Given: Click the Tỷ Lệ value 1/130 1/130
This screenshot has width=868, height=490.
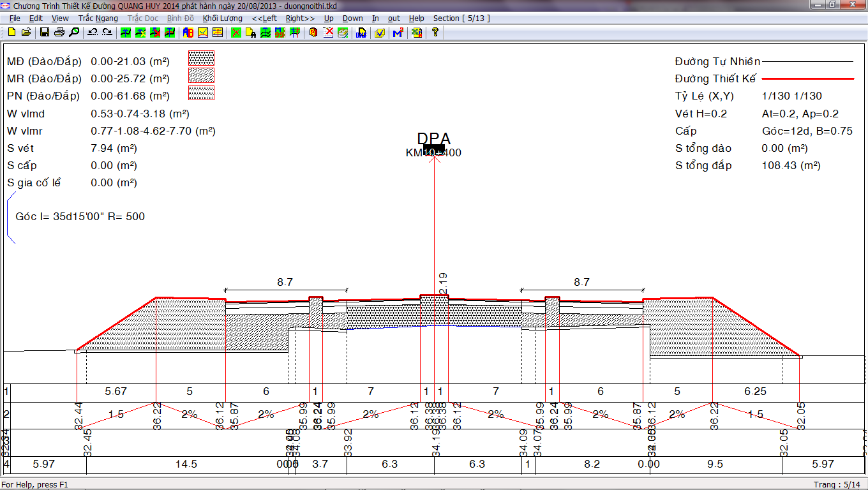Looking at the screenshot, I should click(x=792, y=96).
